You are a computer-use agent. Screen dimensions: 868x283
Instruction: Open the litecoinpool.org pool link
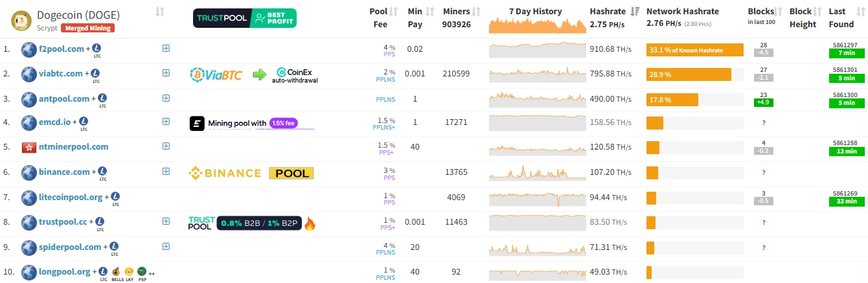[x=71, y=196]
